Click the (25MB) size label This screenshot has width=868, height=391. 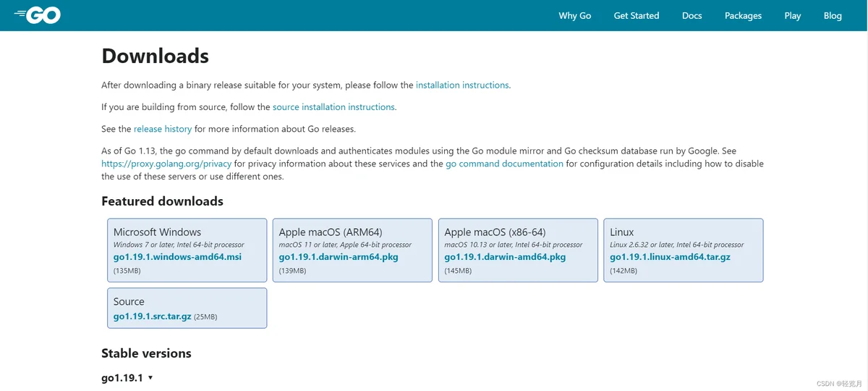(205, 317)
